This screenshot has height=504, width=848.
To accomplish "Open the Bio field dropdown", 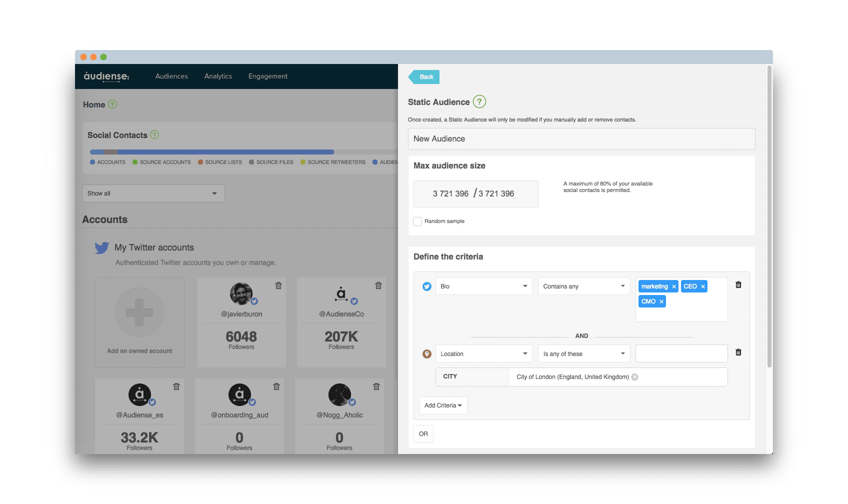I will pyautogui.click(x=484, y=286).
